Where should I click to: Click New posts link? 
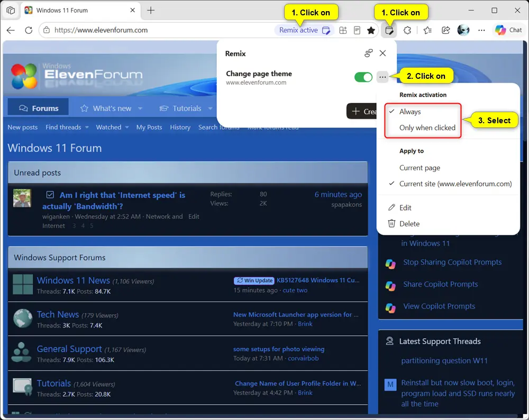click(x=23, y=127)
